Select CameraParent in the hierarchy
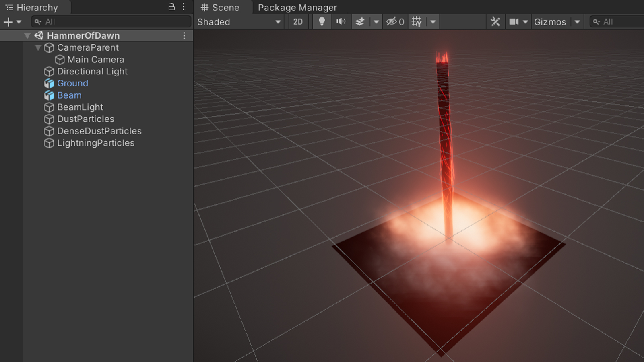Image resolution: width=644 pixels, height=362 pixels. click(x=88, y=47)
